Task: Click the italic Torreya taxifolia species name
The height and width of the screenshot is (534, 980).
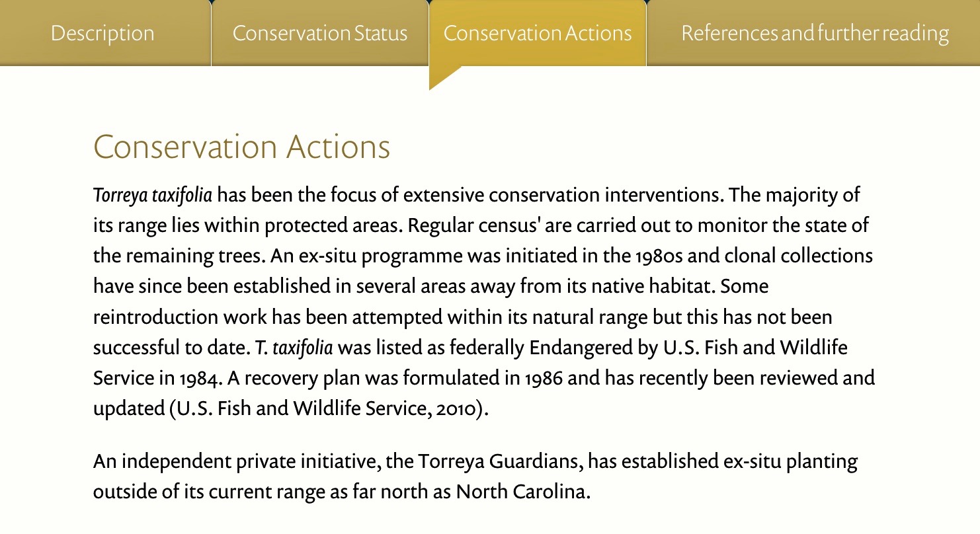Action: [153, 195]
